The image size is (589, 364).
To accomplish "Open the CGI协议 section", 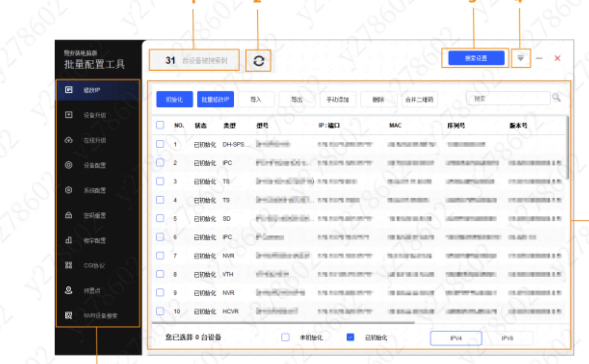I will coord(94,266).
